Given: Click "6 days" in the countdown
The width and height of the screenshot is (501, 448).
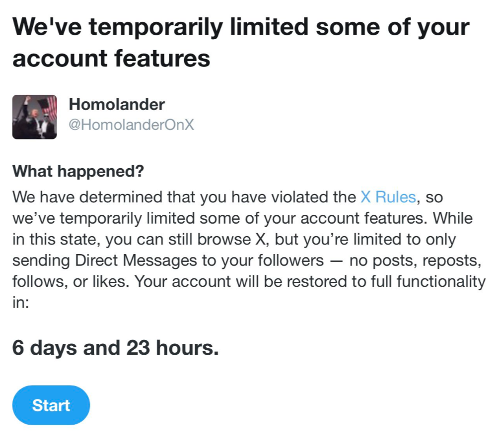Looking at the screenshot, I should [45, 348].
